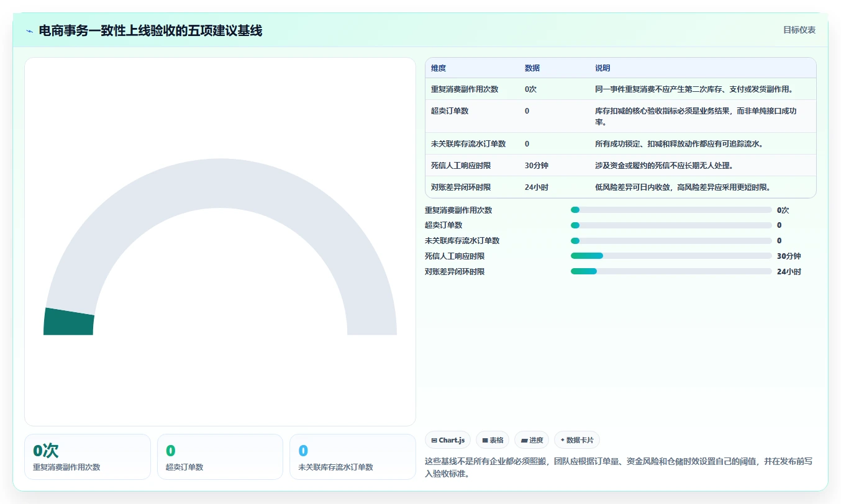
Task: Click the 30分钟 value in the table
Action: [x=537, y=166]
